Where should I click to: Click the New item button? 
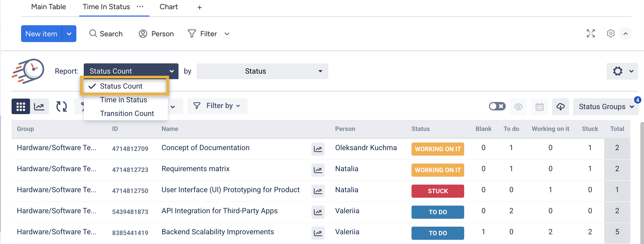(x=41, y=34)
